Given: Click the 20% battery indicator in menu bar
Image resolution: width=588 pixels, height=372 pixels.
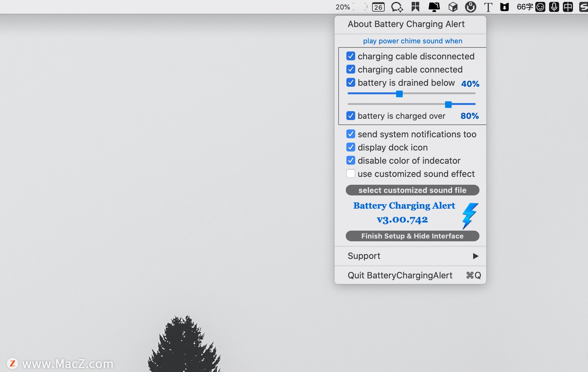Looking at the screenshot, I should click(351, 7).
